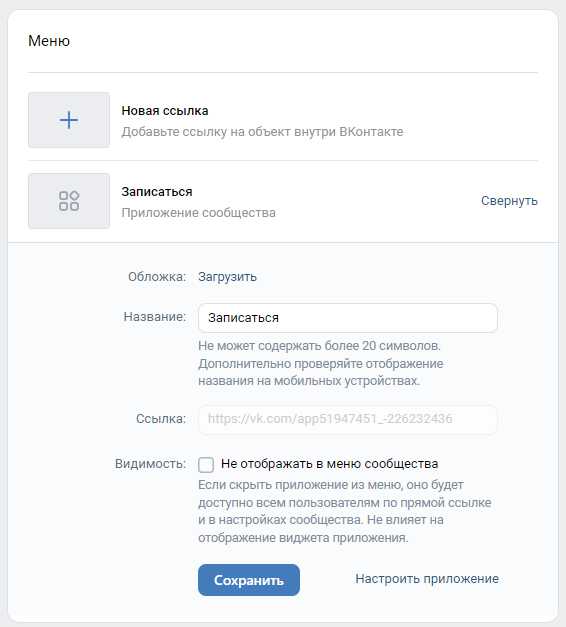This screenshot has width=566, height=627.
Task: Select the bold Записаться menu item title
Action: point(157,192)
